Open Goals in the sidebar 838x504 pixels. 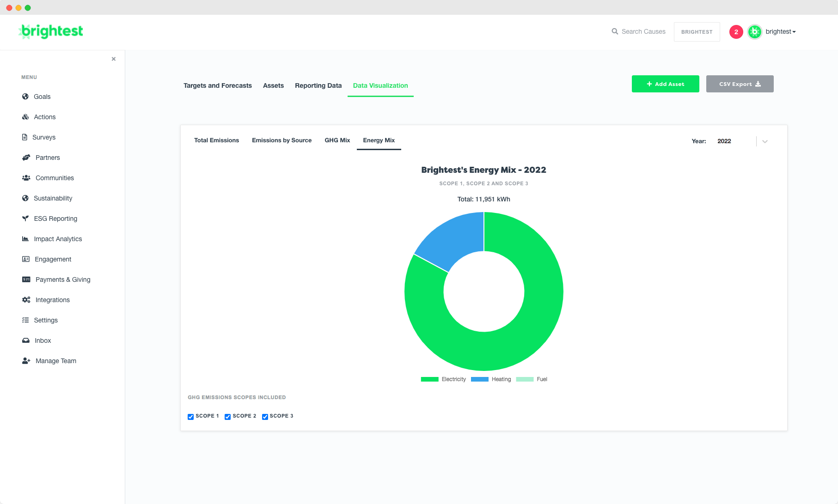(42, 97)
